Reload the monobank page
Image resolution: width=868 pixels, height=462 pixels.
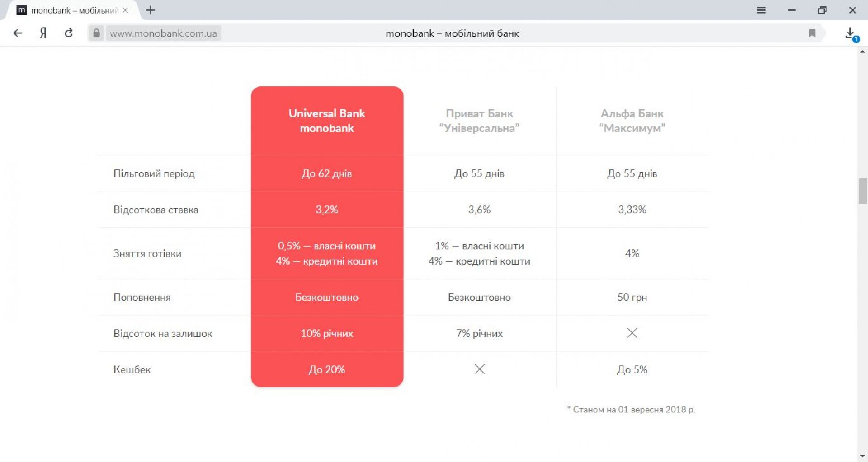pos(69,33)
